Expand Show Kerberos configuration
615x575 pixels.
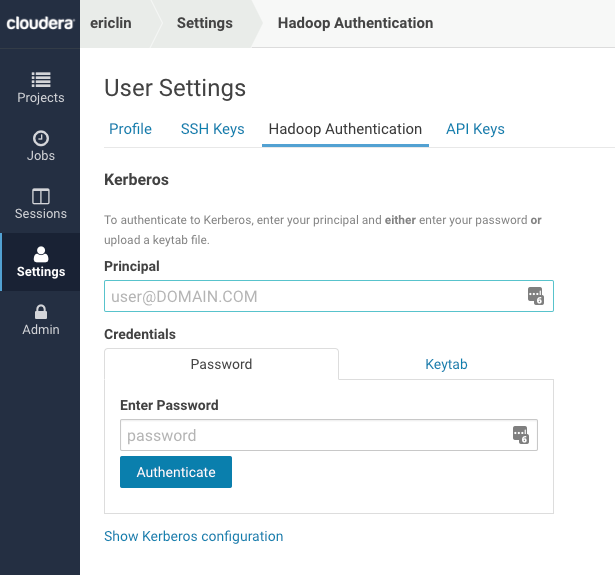click(x=193, y=536)
